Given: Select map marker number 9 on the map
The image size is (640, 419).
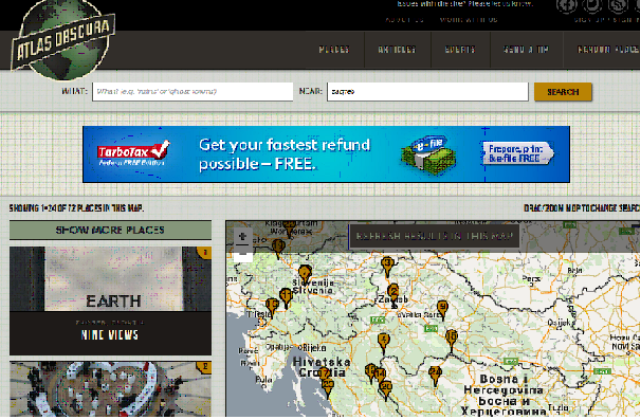Looking at the screenshot, I should [442, 310].
